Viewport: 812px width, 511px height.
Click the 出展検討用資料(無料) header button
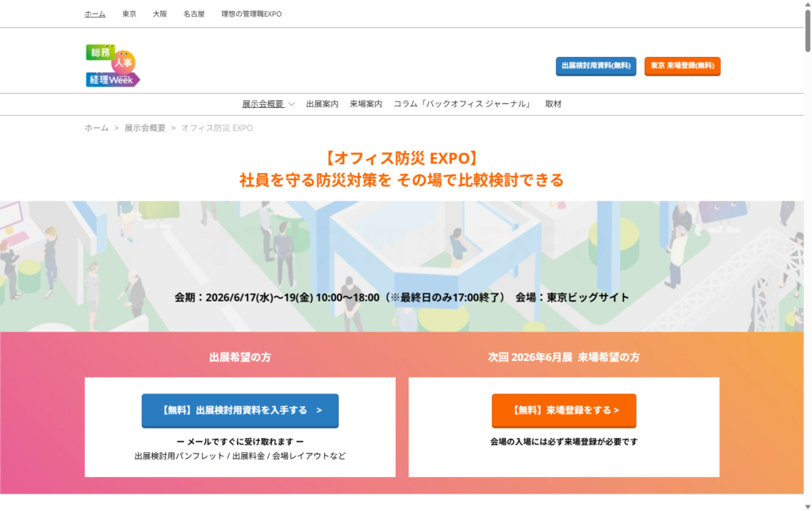point(596,66)
